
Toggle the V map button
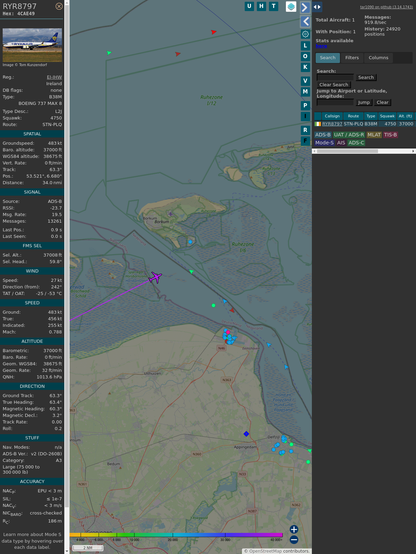pos(305,81)
